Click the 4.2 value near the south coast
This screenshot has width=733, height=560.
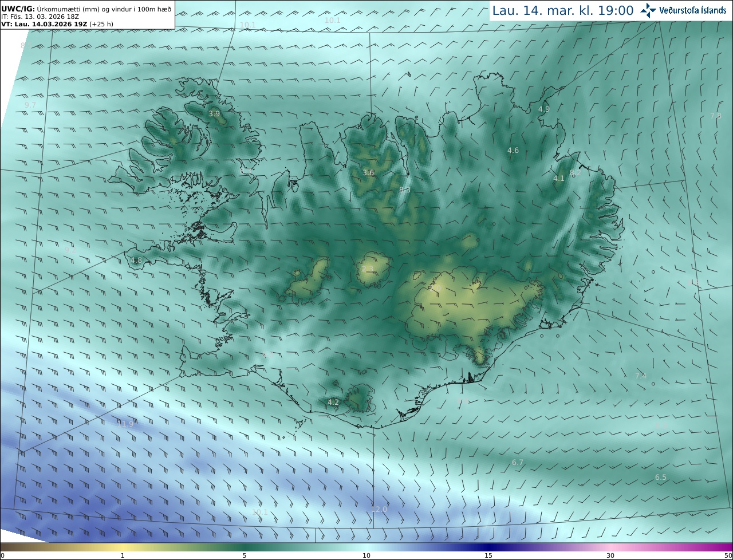(x=333, y=403)
